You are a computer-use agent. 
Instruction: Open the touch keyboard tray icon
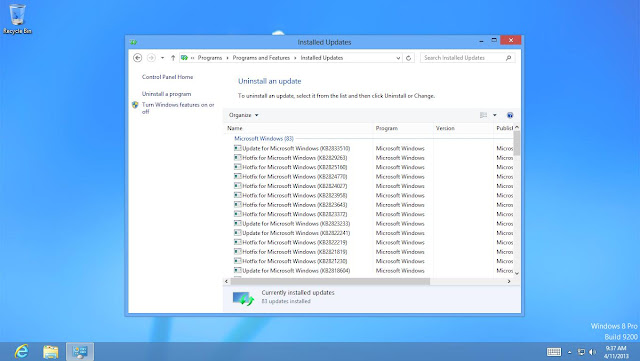click(x=554, y=352)
